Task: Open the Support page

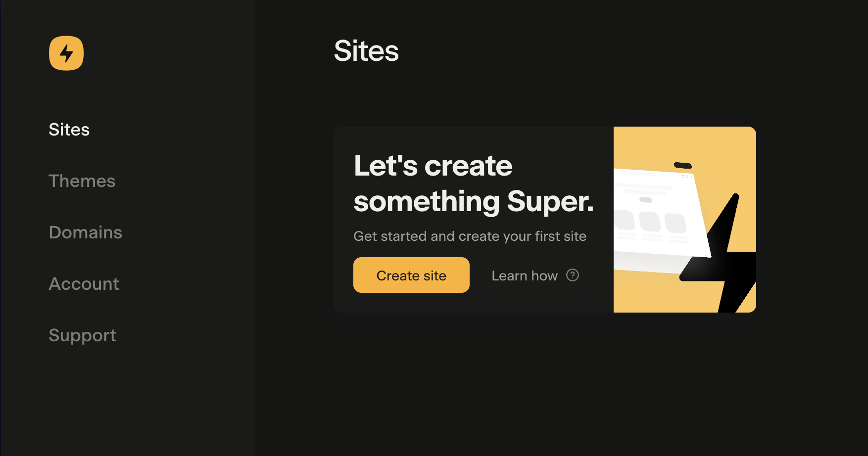Action: click(x=82, y=335)
